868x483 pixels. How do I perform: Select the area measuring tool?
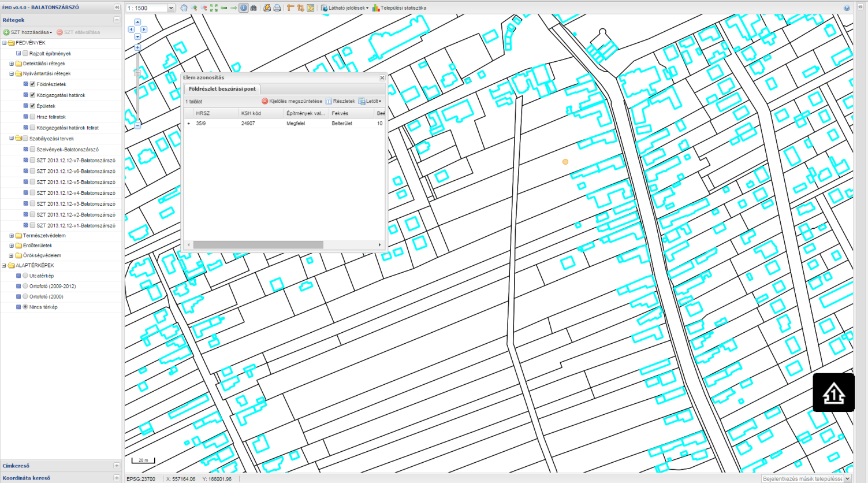click(x=300, y=8)
